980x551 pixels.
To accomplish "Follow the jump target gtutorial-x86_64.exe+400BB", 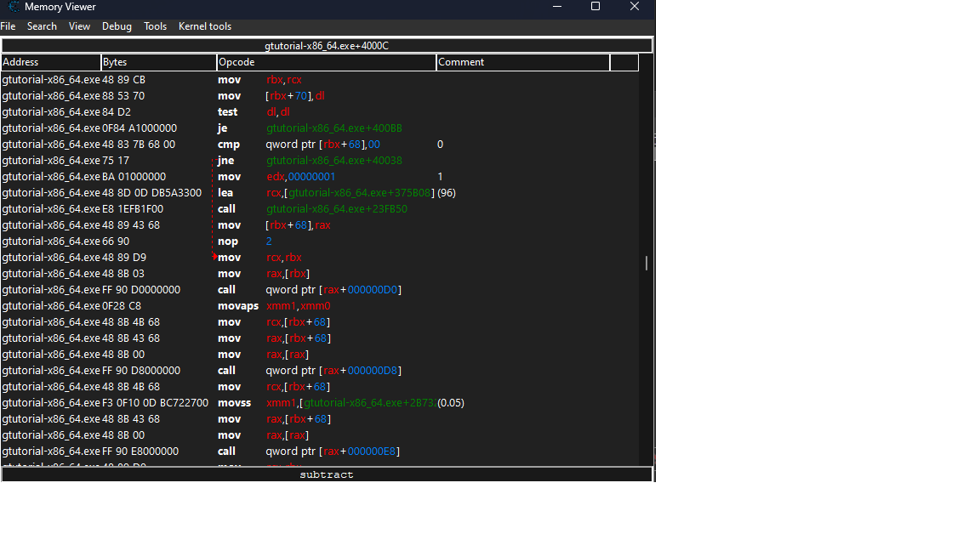I will (x=334, y=128).
